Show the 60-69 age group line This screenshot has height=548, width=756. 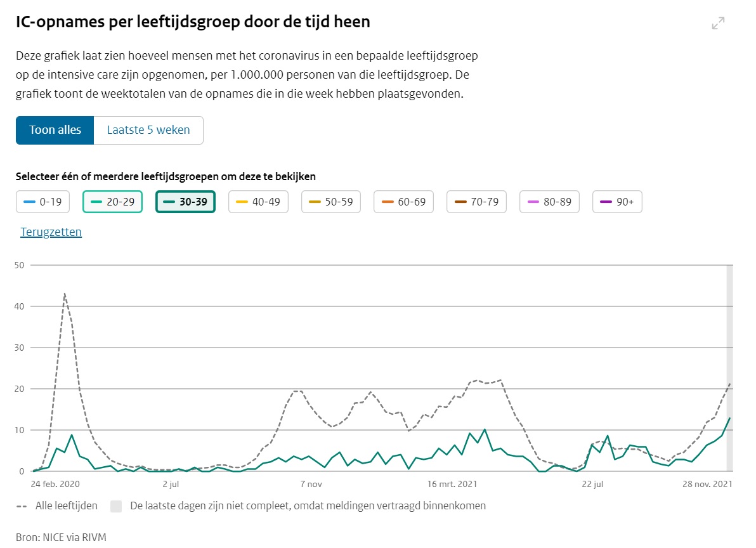coord(403,202)
